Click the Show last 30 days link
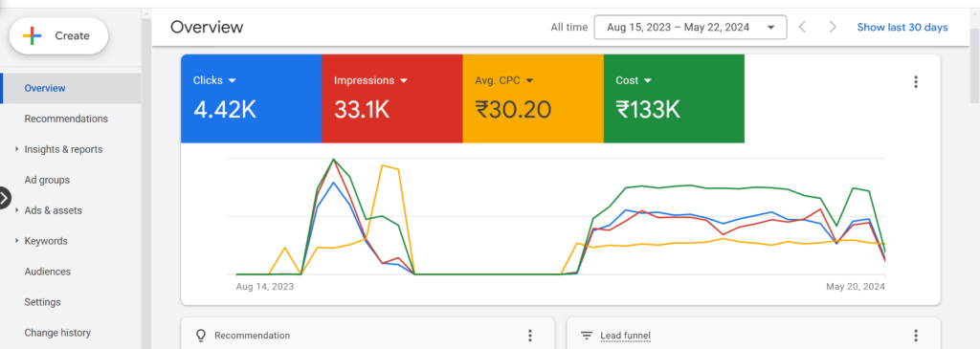 pos(902,28)
